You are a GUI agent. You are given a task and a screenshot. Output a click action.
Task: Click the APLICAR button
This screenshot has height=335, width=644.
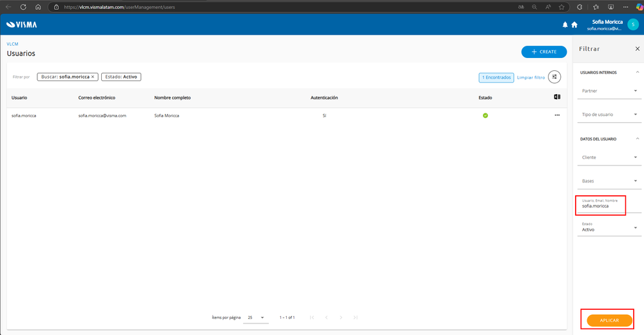[609, 320]
